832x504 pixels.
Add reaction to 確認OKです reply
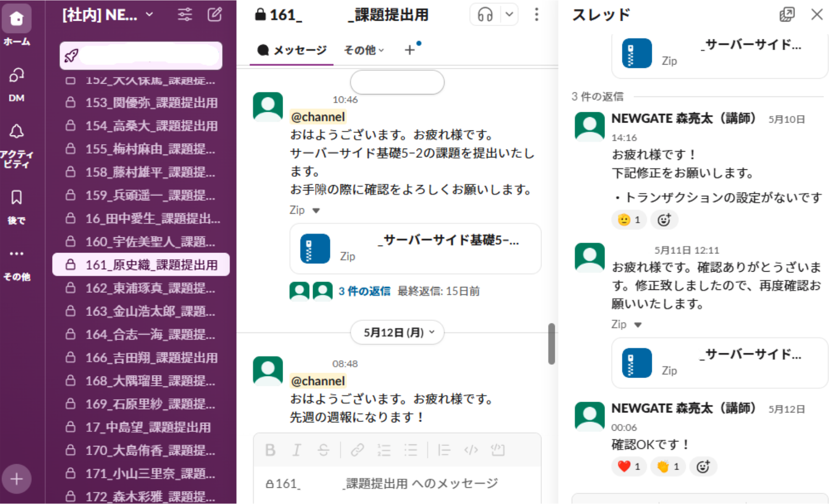[x=703, y=467]
